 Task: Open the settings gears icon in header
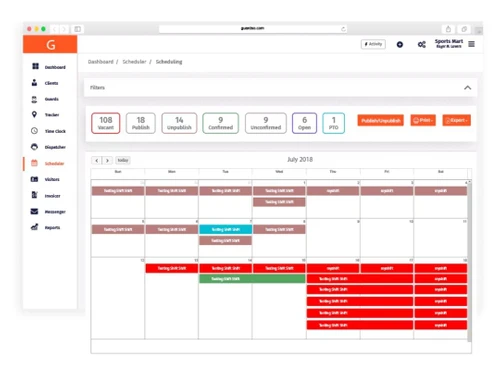point(422,44)
